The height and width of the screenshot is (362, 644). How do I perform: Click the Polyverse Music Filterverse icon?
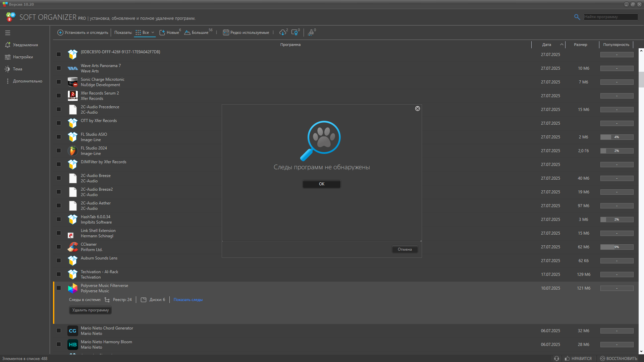tap(72, 288)
